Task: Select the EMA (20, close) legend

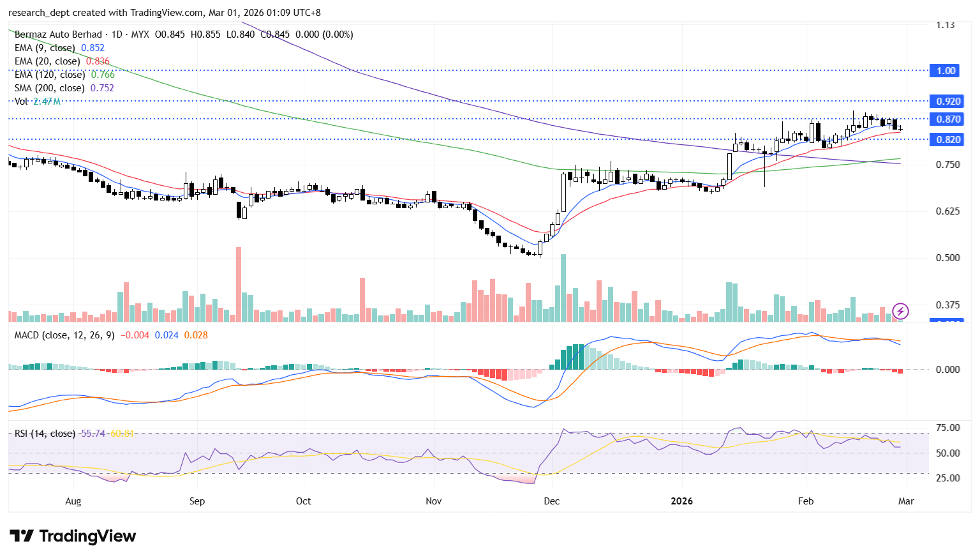Action: pyautogui.click(x=47, y=61)
